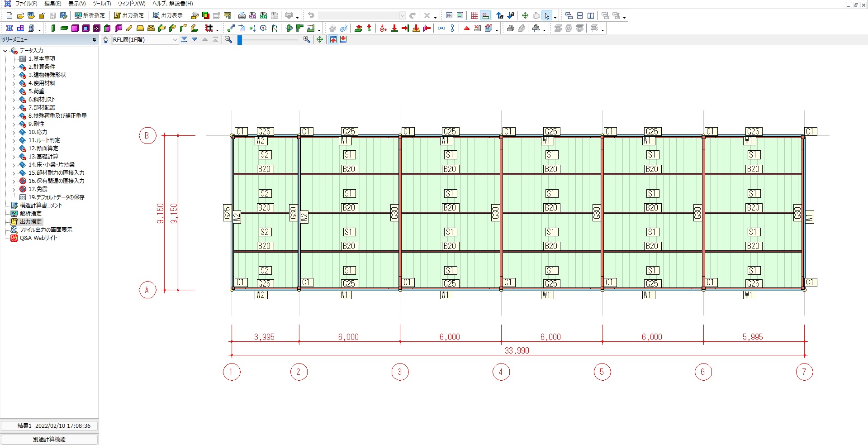
Task: Open the ウィンドウ(W) menu
Action: [132, 4]
